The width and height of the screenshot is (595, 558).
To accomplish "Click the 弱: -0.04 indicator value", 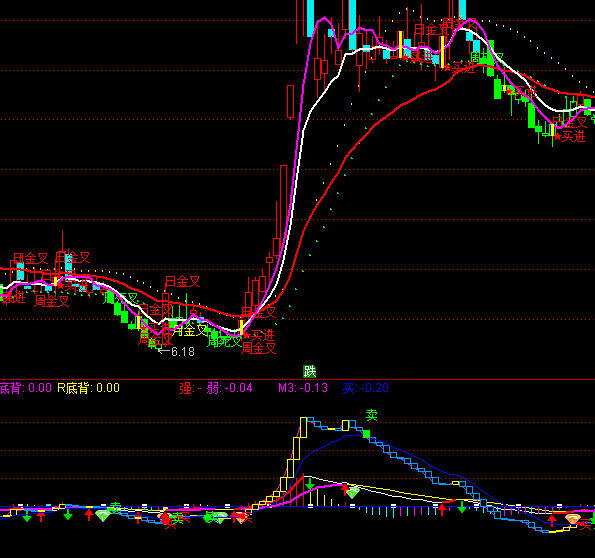I will coord(229,388).
